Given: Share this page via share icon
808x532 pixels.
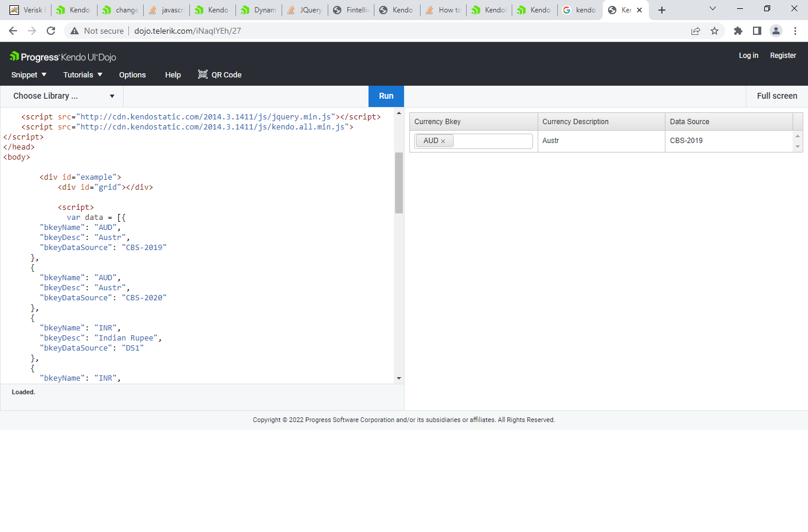Looking at the screenshot, I should tap(696, 31).
